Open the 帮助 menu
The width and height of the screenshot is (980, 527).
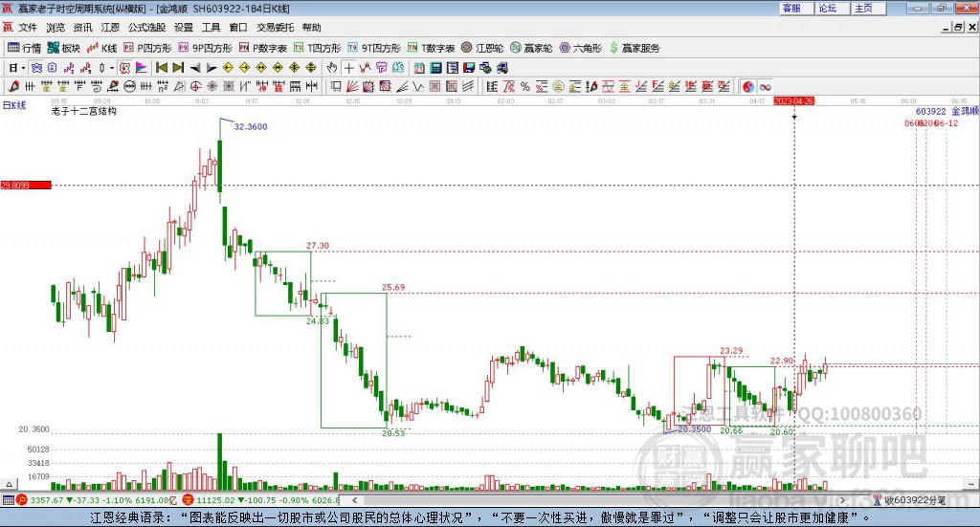pos(311,28)
